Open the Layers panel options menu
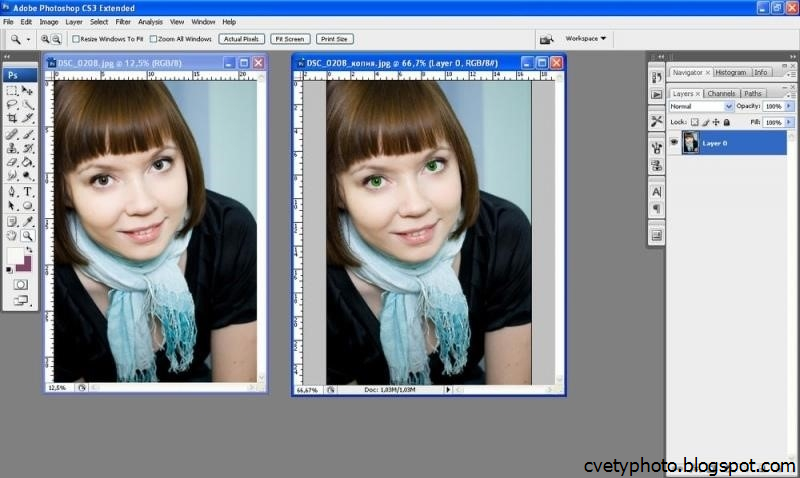The width and height of the screenshot is (800, 478). click(x=790, y=95)
